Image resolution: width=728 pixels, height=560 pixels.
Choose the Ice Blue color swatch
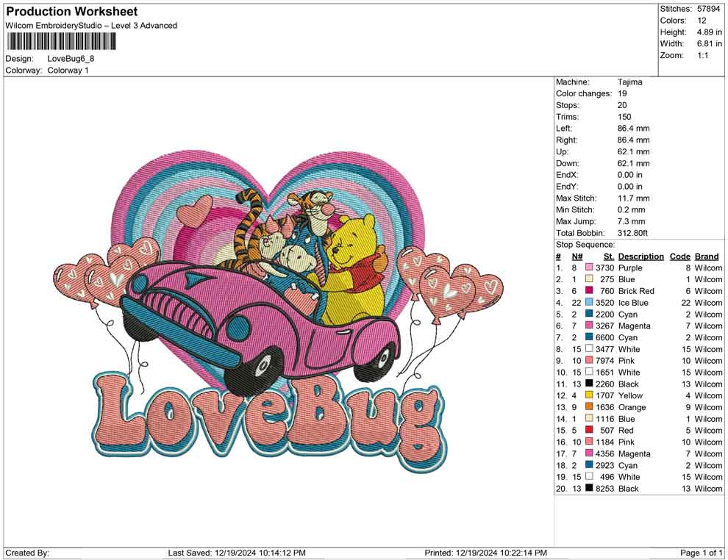coord(589,302)
